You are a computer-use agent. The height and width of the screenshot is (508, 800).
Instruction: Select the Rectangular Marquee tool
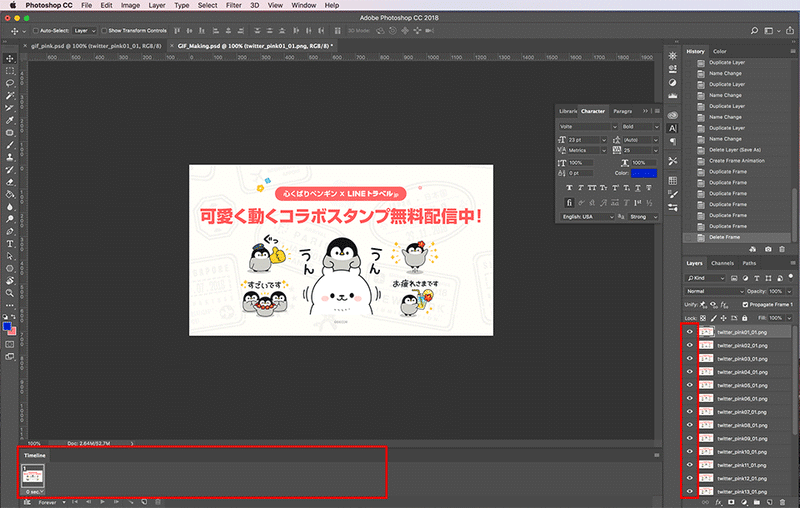click(x=10, y=71)
